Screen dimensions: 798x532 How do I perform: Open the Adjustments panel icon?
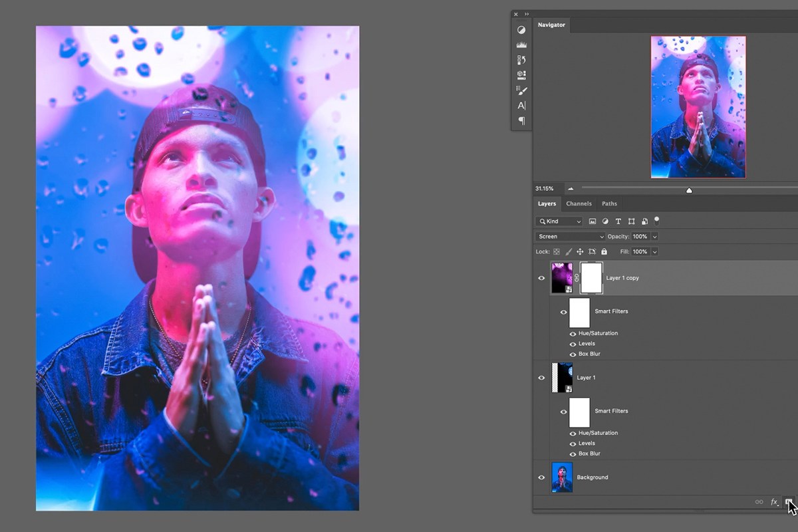pyautogui.click(x=521, y=30)
